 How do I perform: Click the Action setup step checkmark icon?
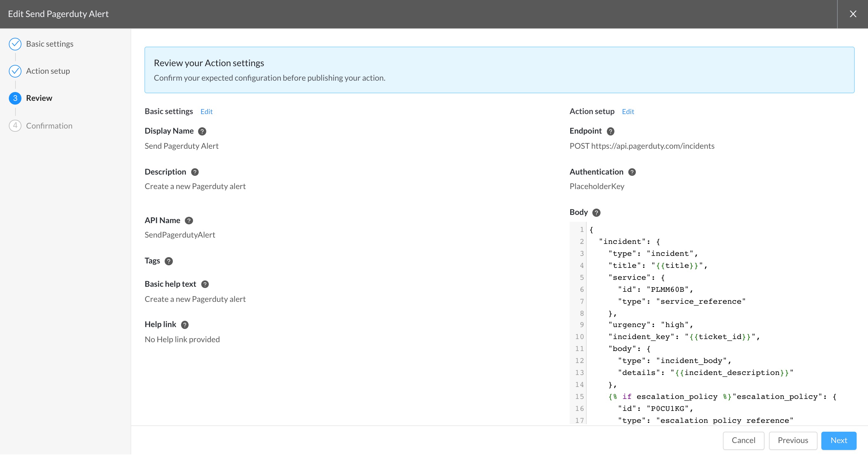click(15, 71)
